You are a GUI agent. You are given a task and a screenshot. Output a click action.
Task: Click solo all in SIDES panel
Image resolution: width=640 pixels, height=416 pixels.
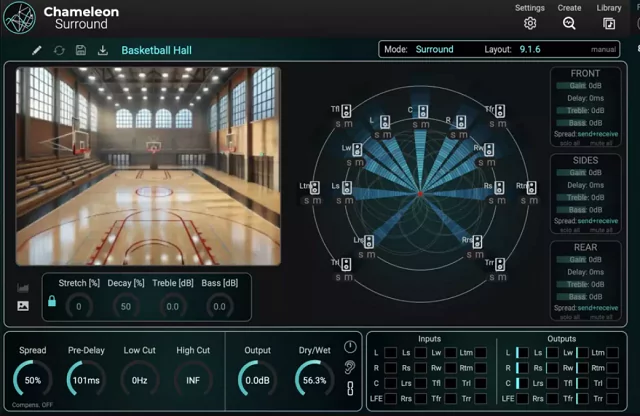click(x=570, y=230)
